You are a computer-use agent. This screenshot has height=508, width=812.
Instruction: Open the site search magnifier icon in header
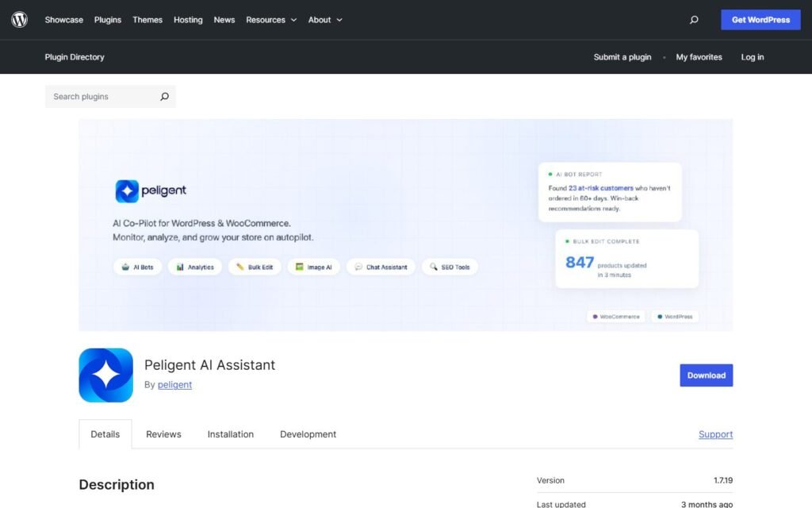694,20
